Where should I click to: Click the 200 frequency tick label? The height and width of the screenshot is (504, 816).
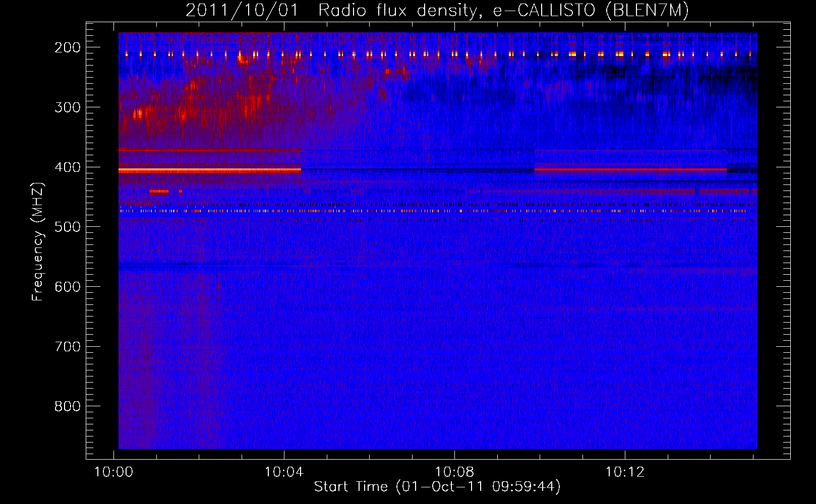(68, 47)
